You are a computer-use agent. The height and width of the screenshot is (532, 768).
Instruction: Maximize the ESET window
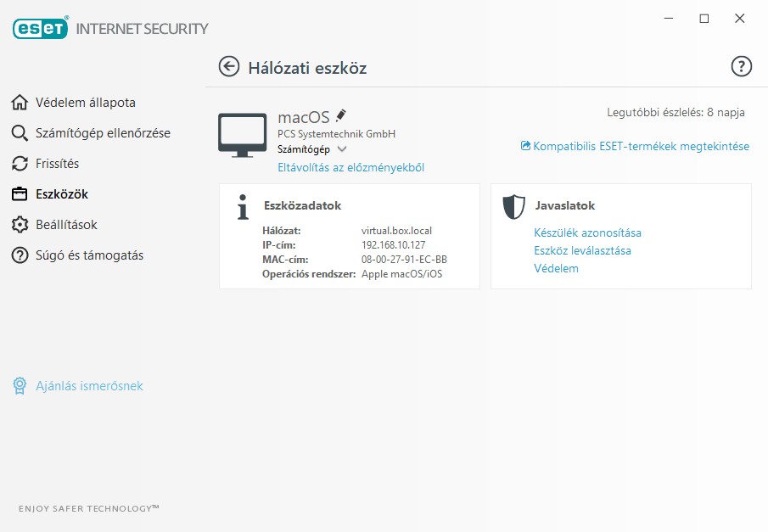tap(704, 19)
